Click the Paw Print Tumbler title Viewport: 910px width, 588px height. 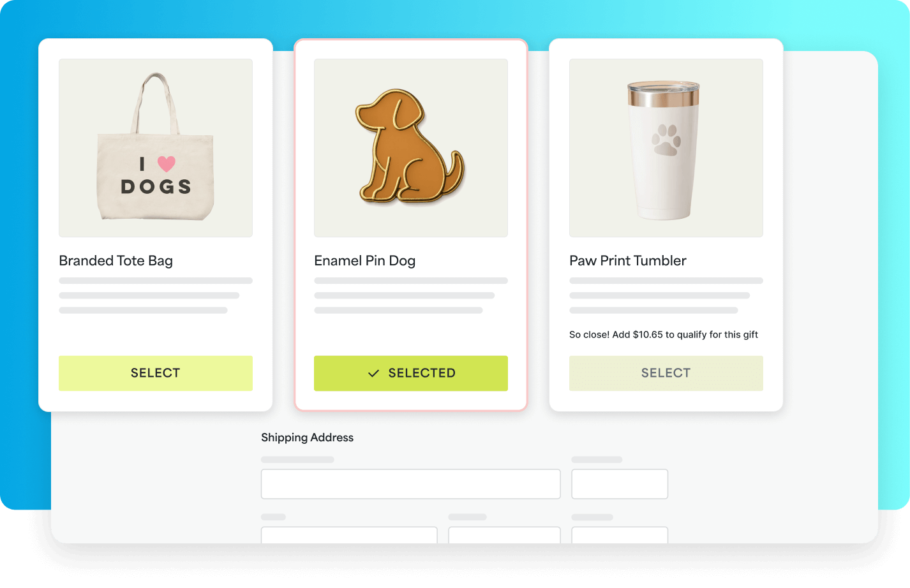pyautogui.click(x=628, y=261)
